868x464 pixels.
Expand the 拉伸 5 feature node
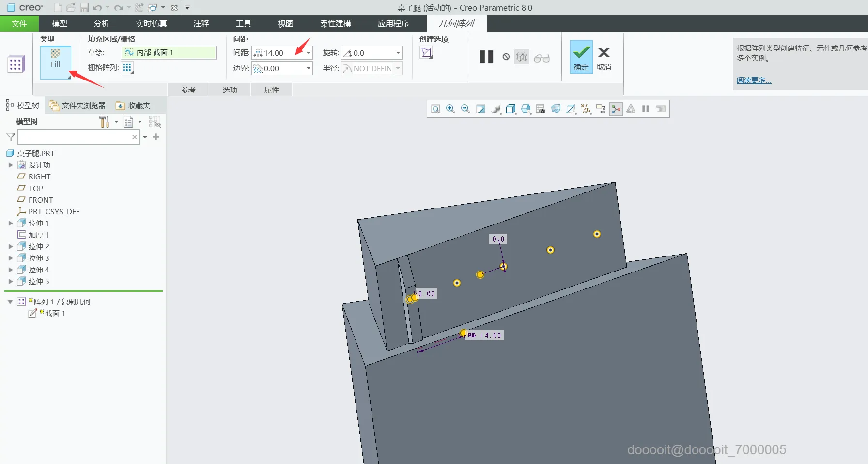point(11,281)
